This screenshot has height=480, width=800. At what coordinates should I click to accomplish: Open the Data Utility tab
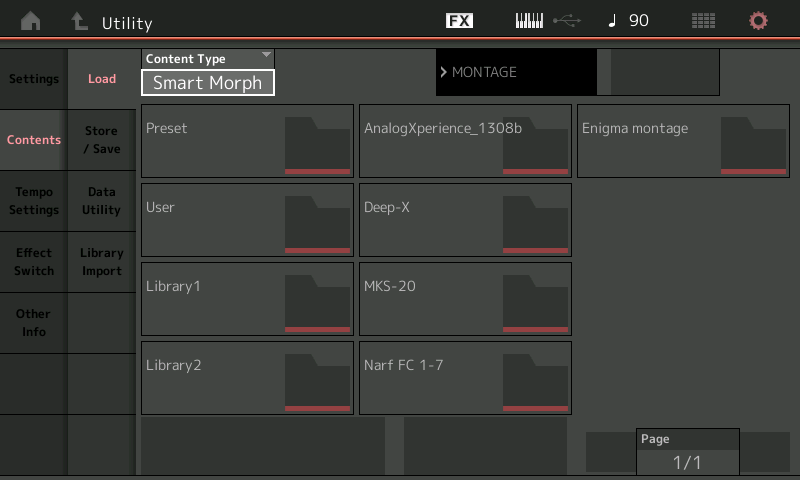(102, 201)
